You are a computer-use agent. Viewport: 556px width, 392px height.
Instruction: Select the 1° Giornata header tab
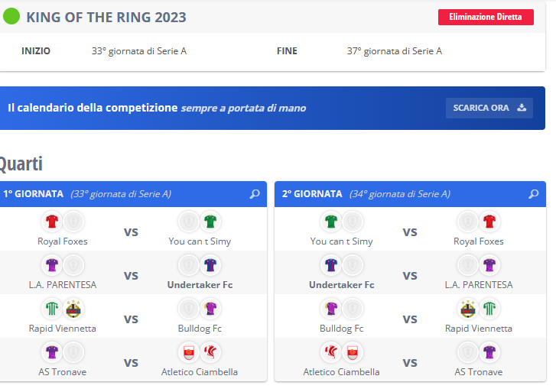click(x=33, y=194)
